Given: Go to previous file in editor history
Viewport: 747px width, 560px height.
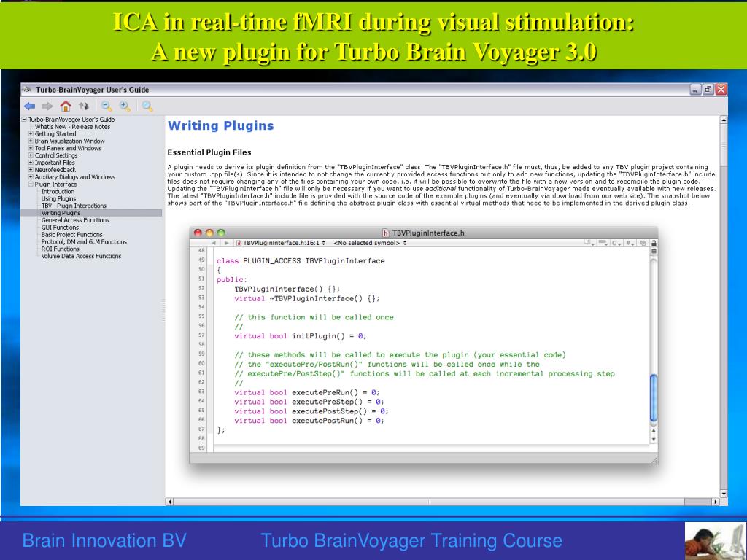Looking at the screenshot, I should point(214,243).
